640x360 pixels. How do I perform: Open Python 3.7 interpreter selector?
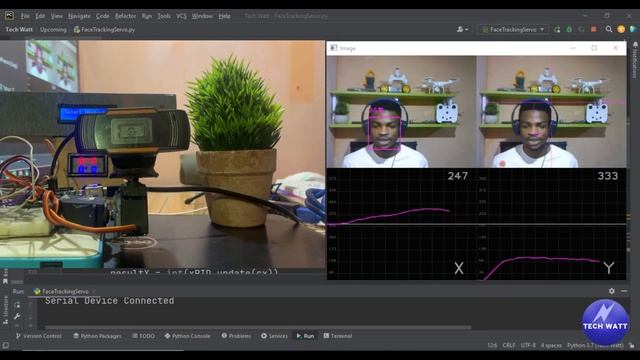coord(595,345)
